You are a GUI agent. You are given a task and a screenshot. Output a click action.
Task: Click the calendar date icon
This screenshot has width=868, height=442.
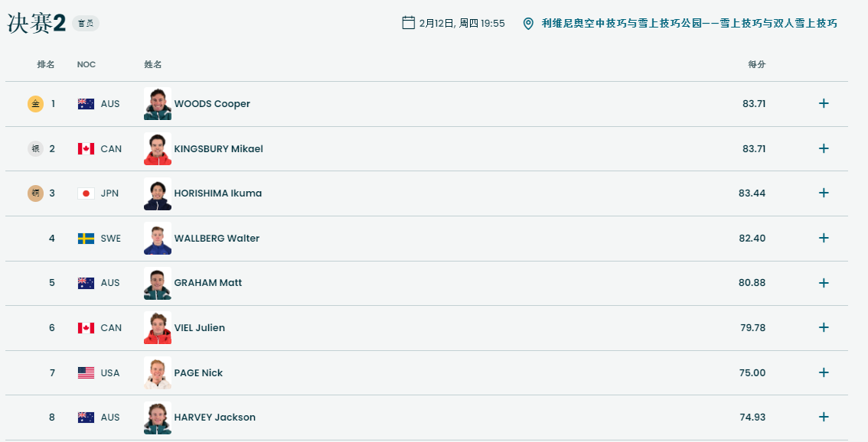(408, 23)
